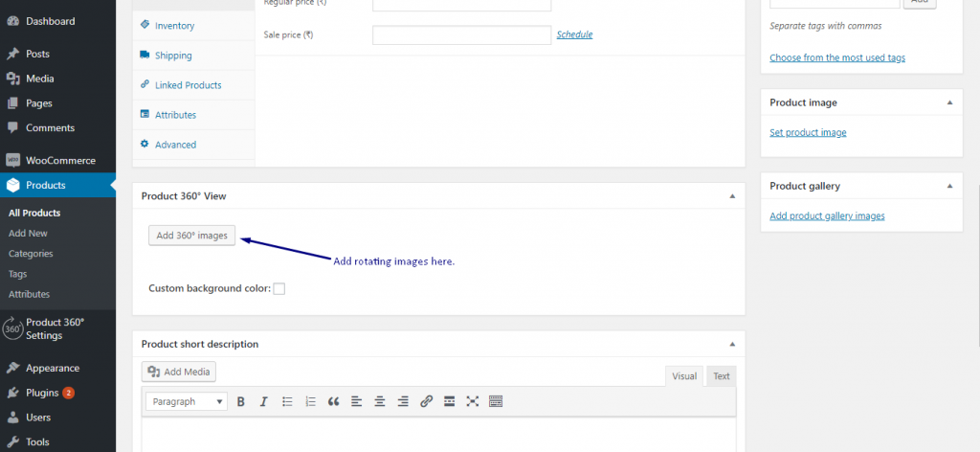980x452 pixels.
Task: Insert Read More tag
Action: click(449, 401)
